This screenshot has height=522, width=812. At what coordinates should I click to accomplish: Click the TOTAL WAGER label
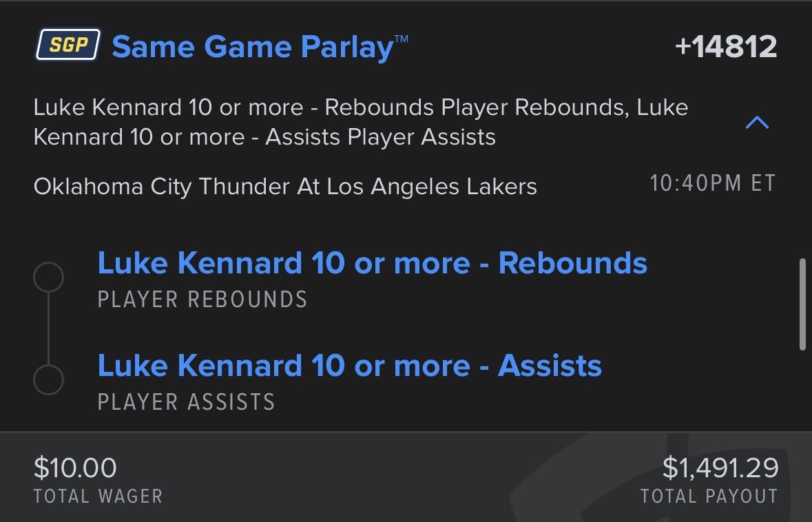pyautogui.click(x=98, y=497)
